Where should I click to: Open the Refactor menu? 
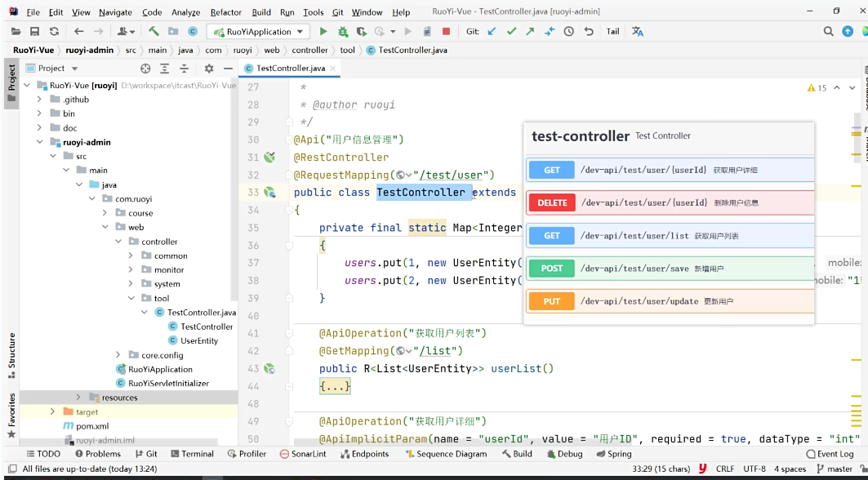pos(226,11)
